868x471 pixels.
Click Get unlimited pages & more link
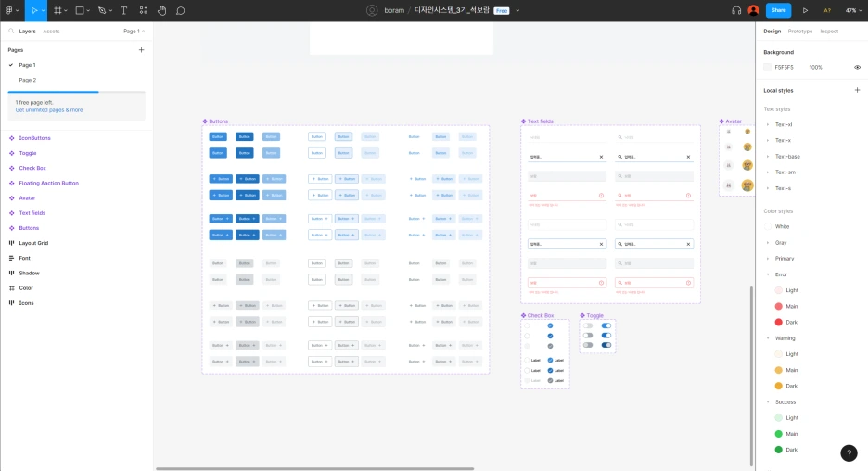click(49, 110)
